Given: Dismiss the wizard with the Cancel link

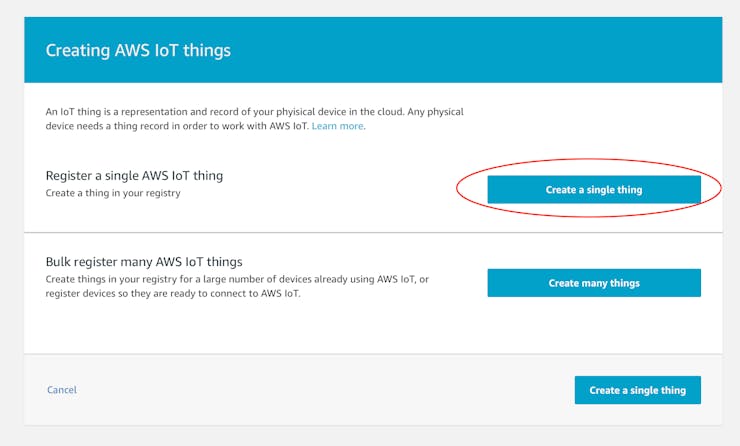Looking at the screenshot, I should (62, 390).
